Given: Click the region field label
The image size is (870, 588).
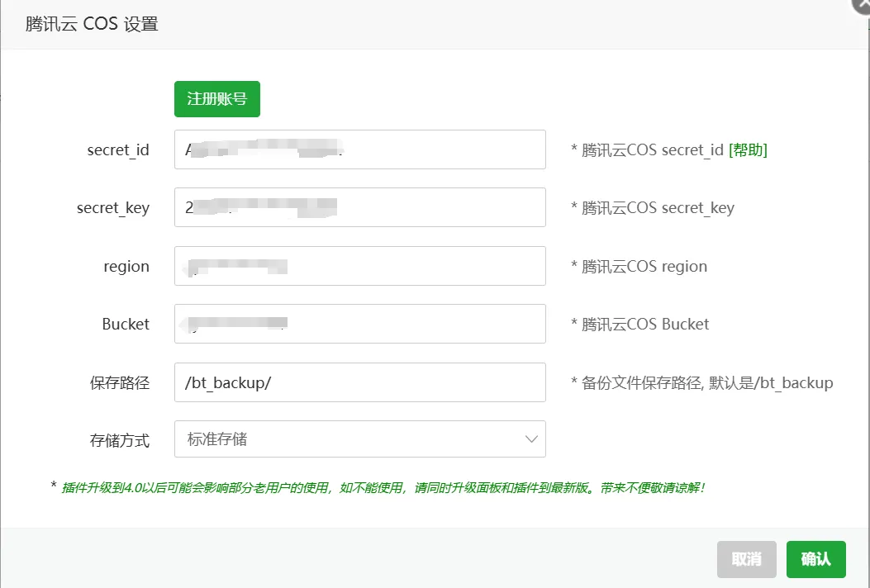Looking at the screenshot, I should (x=126, y=267).
